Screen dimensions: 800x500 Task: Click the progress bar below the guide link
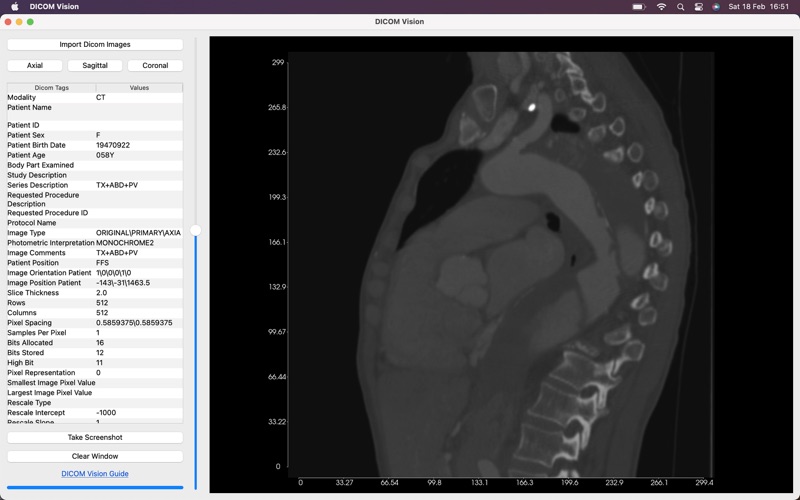click(95, 487)
